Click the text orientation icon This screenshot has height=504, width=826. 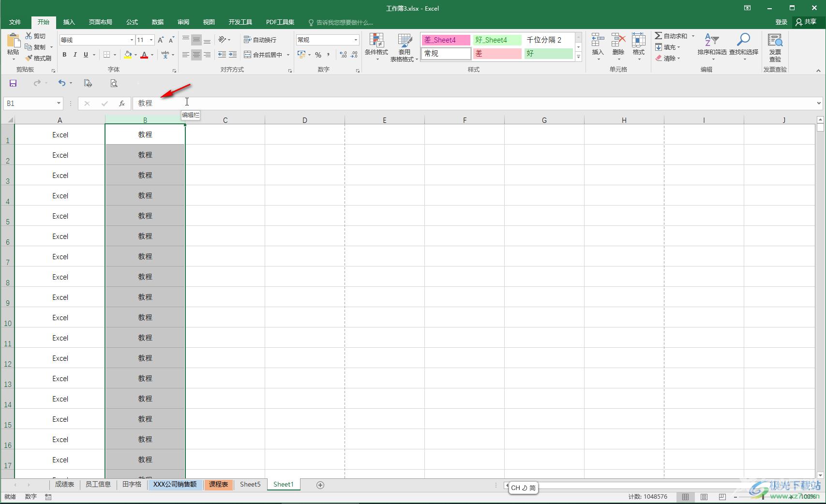[x=222, y=40]
